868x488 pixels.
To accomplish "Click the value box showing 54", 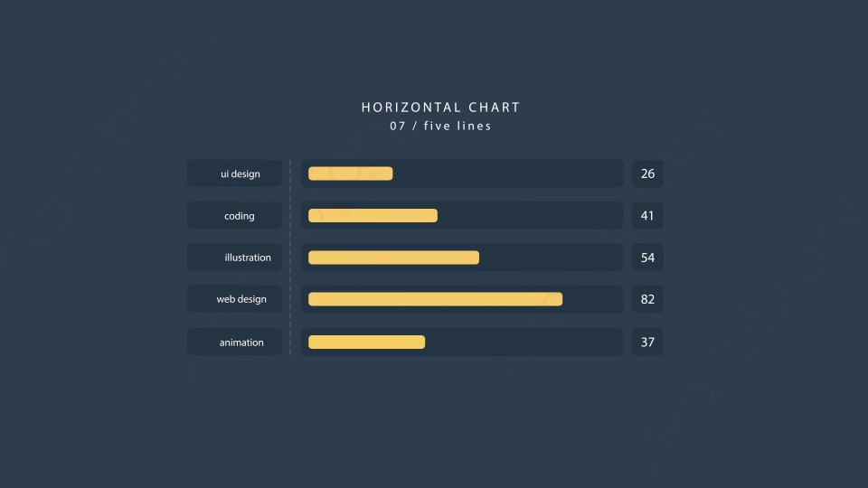I will pos(647,258).
